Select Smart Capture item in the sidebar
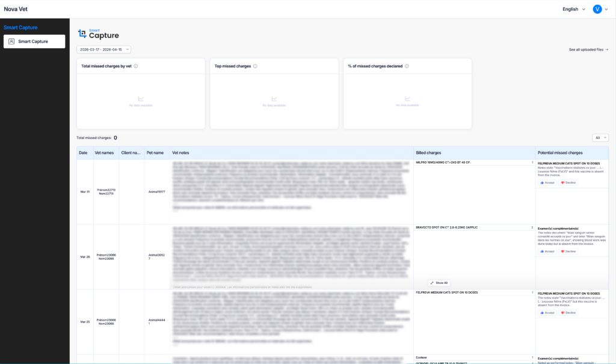 (34, 42)
